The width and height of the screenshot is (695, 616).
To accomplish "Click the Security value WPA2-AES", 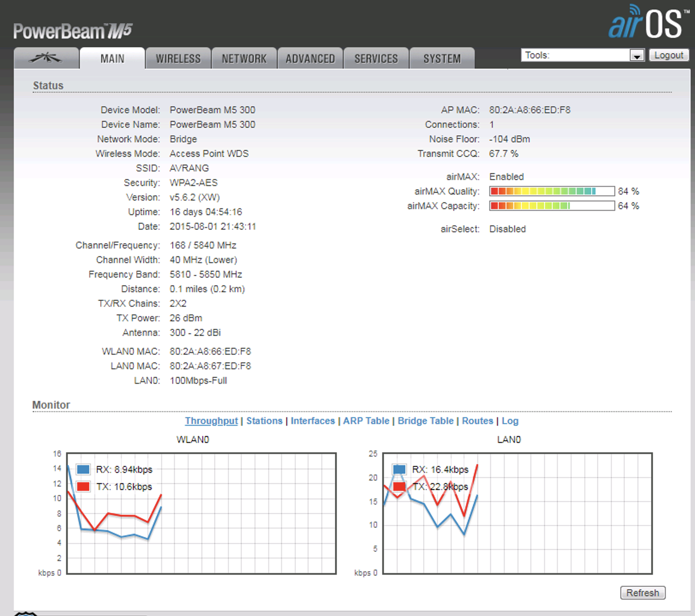I will [193, 182].
